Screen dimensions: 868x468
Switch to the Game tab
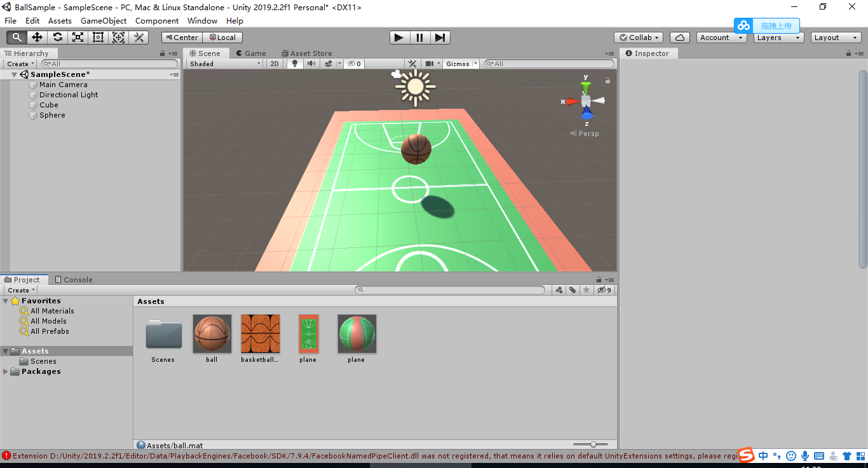point(251,53)
